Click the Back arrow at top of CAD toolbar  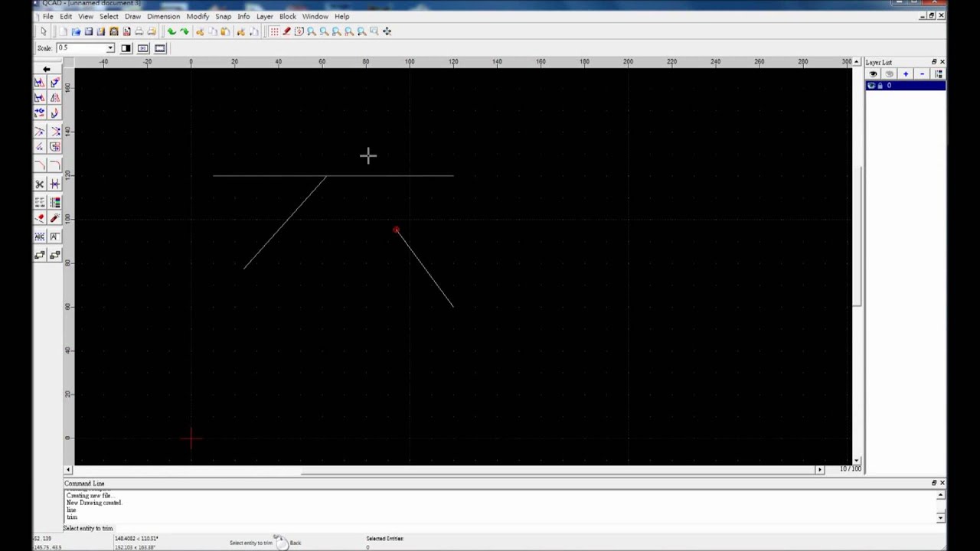click(x=47, y=69)
